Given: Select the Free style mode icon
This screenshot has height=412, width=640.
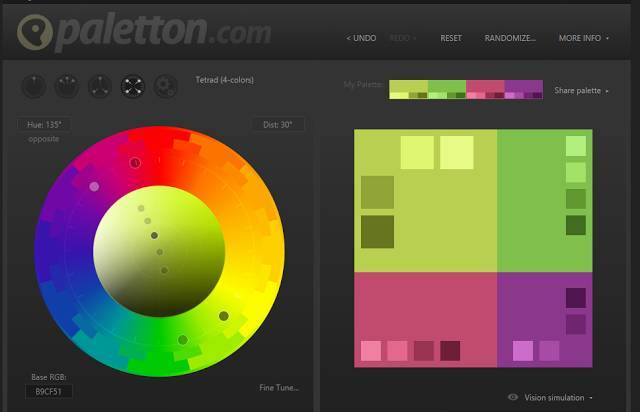Looking at the screenshot, I should pos(165,86).
